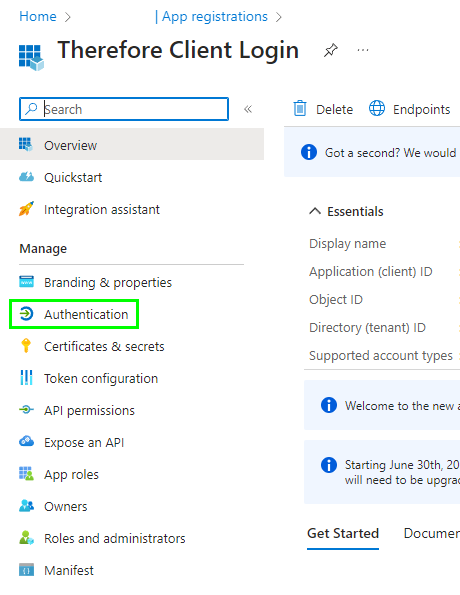Screen dimensions: 460x595
Task: Click the Essentials heading
Action: click(355, 211)
